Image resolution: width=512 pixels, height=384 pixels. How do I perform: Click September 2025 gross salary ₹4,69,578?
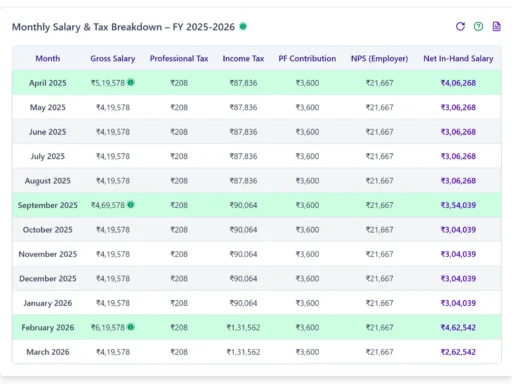pyautogui.click(x=108, y=205)
